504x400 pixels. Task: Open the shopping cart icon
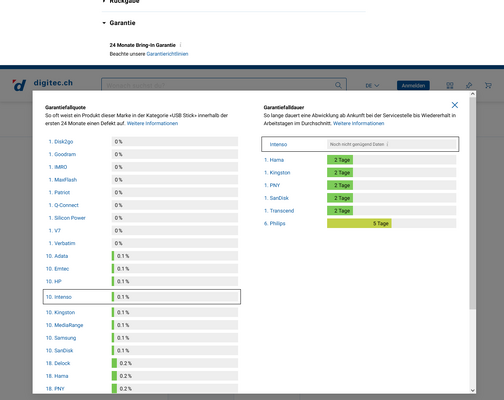coord(488,85)
